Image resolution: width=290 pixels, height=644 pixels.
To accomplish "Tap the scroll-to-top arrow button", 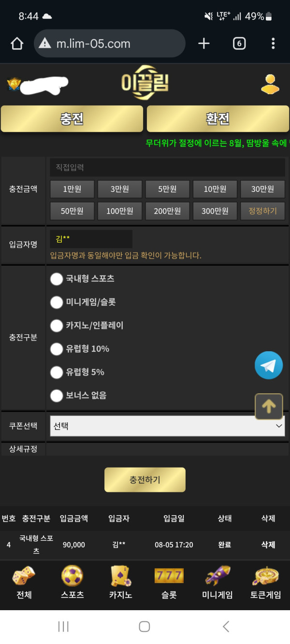I will [268, 407].
